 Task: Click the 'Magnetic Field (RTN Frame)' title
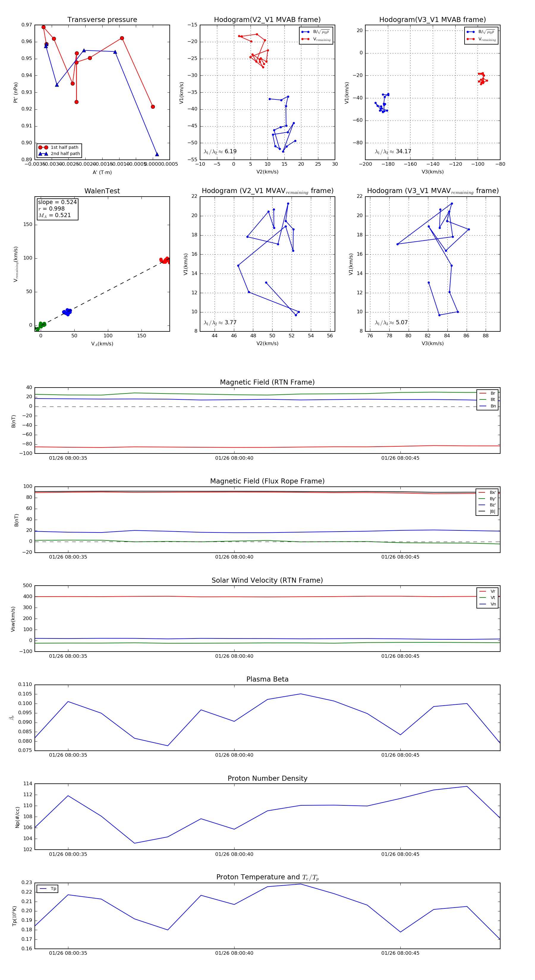267,382
